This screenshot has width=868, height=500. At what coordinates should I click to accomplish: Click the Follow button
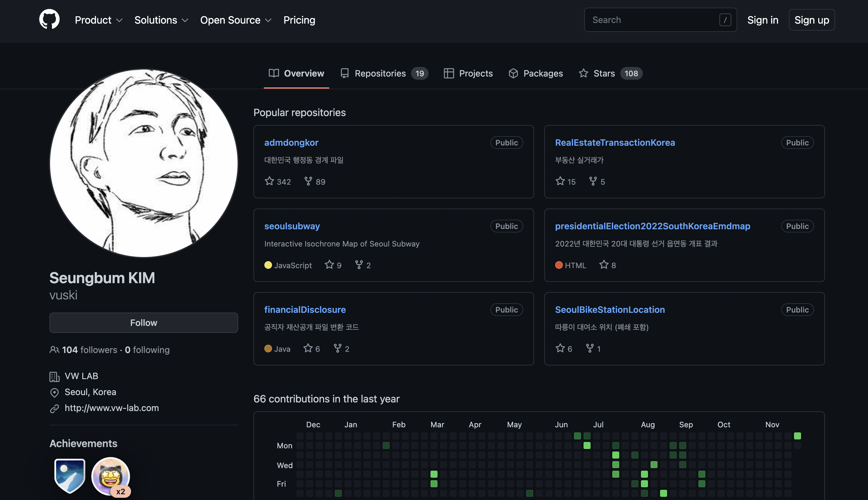coord(143,322)
